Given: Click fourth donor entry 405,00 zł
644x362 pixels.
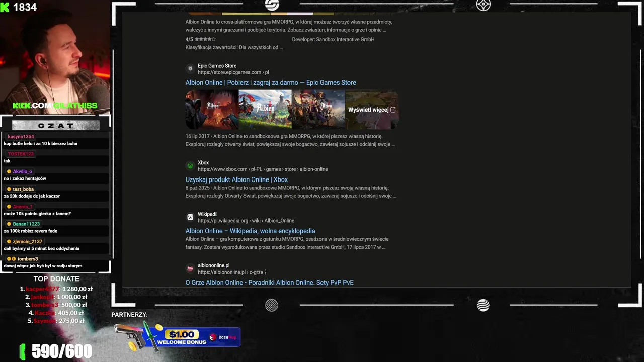Looking at the screenshot, I should coord(56,313).
